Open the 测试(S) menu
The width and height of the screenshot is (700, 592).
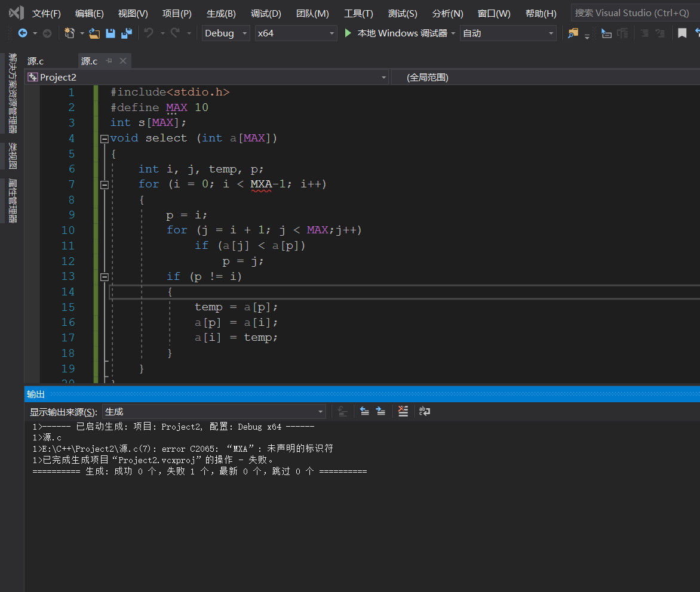pyautogui.click(x=403, y=13)
